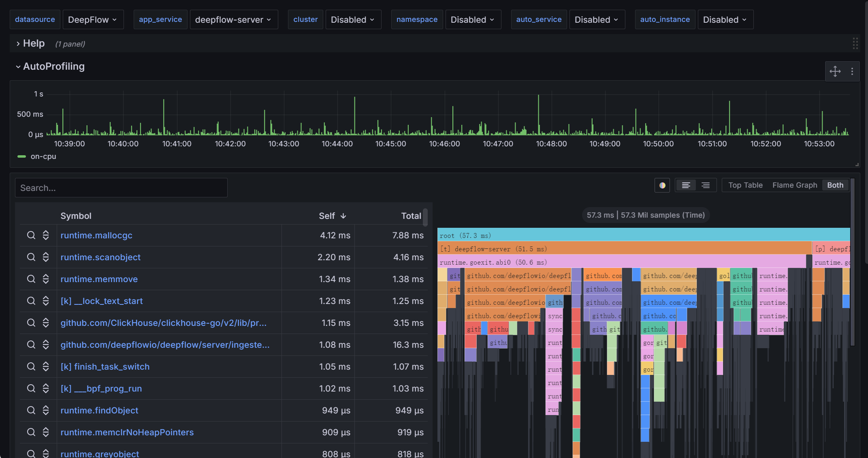This screenshot has width=868, height=458.
Task: Open the panel's three-dot menu
Action: click(x=852, y=71)
